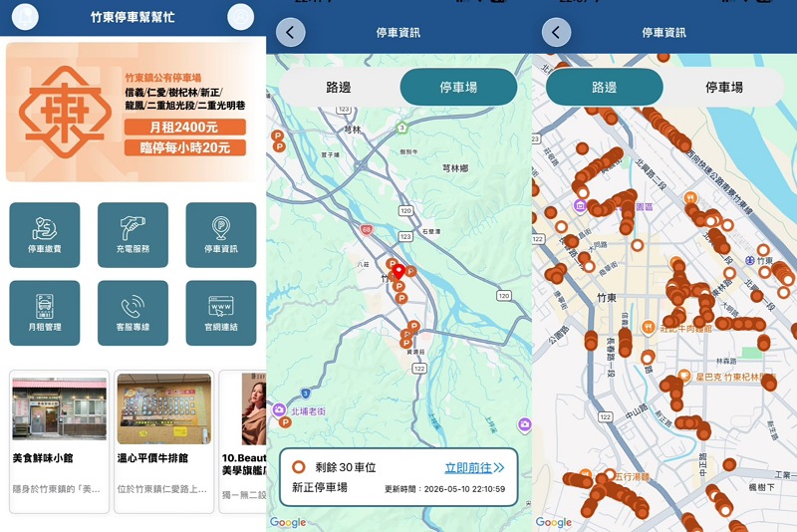The image size is (797, 532).
Task: Select 路邊 tab on roadside map screen
Action: pos(605,88)
